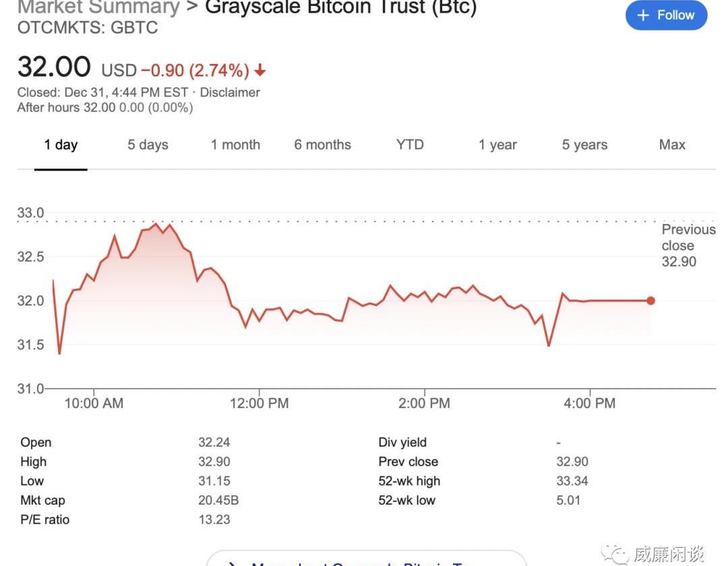The width and height of the screenshot is (728, 566).
Task: Open the Disclaimer link
Action: [230, 92]
